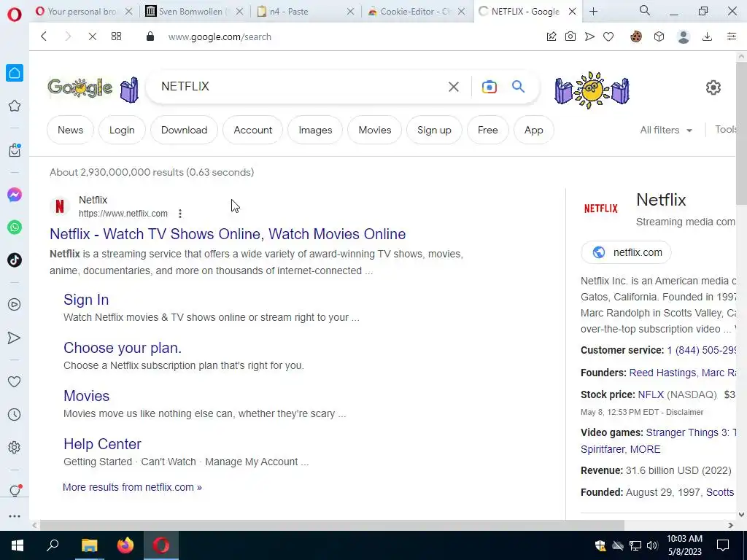Save page to pinboard with toolbar heart
This screenshot has height=560, width=747.
[608, 36]
